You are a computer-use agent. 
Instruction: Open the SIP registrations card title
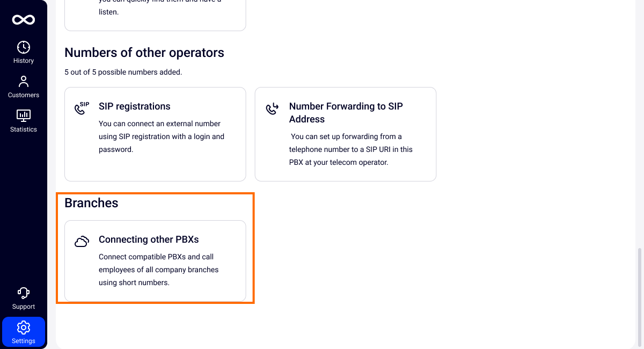coord(134,106)
